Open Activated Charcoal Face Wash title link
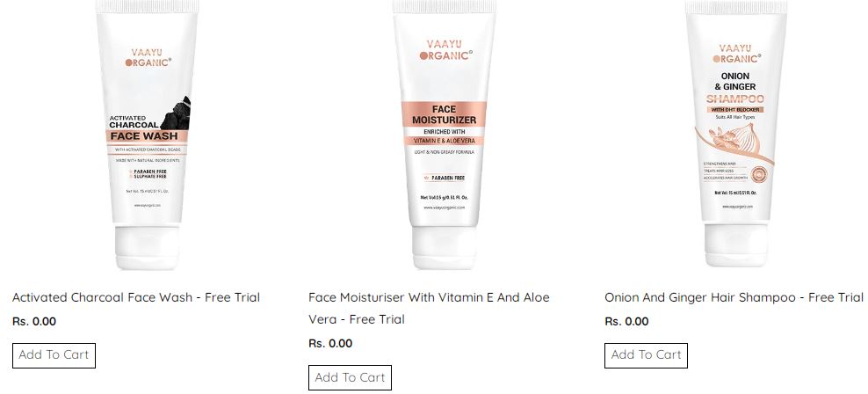This screenshot has width=868, height=394. (136, 297)
